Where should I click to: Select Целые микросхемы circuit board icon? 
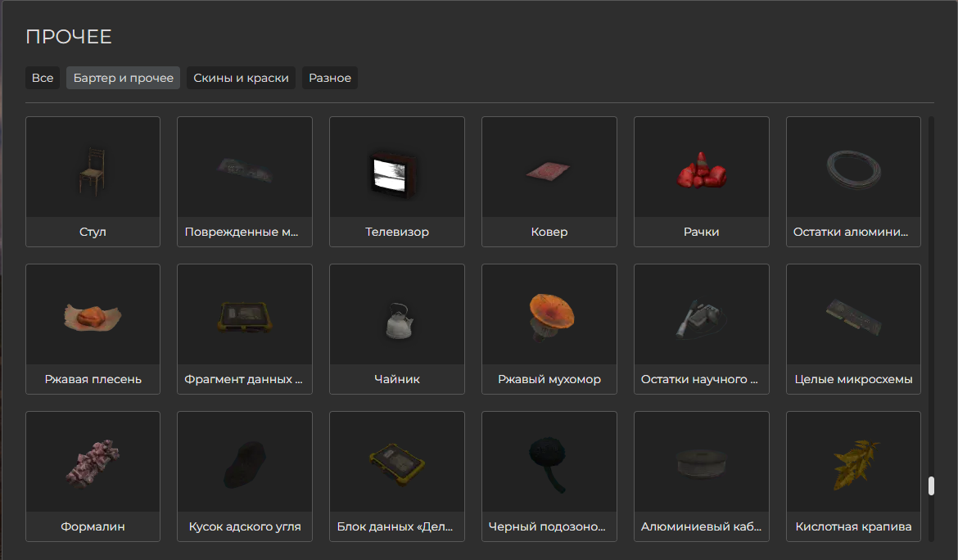tap(853, 317)
